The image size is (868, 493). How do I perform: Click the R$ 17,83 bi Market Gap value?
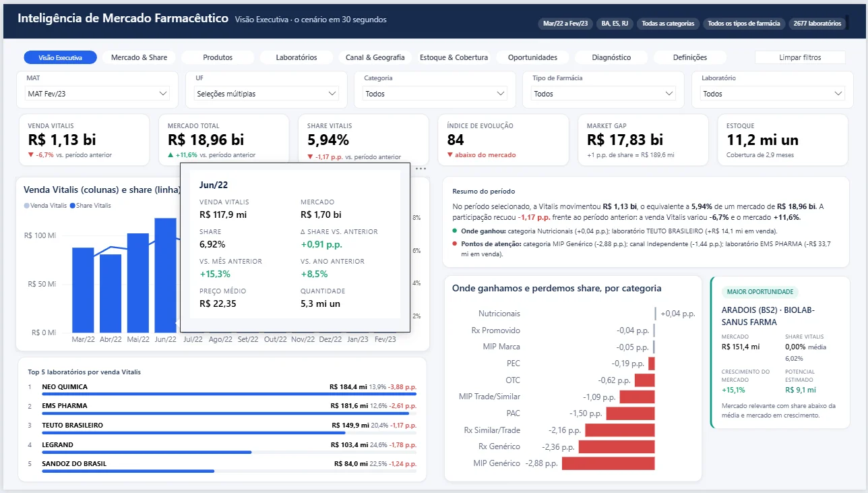(625, 140)
